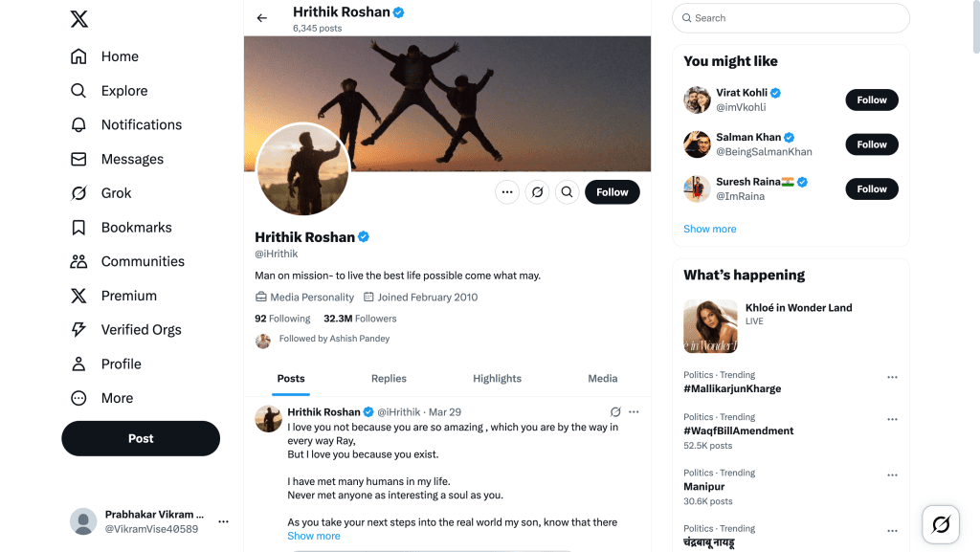Click Grok icon beside profile Follow button
980x552 pixels.
click(x=538, y=192)
